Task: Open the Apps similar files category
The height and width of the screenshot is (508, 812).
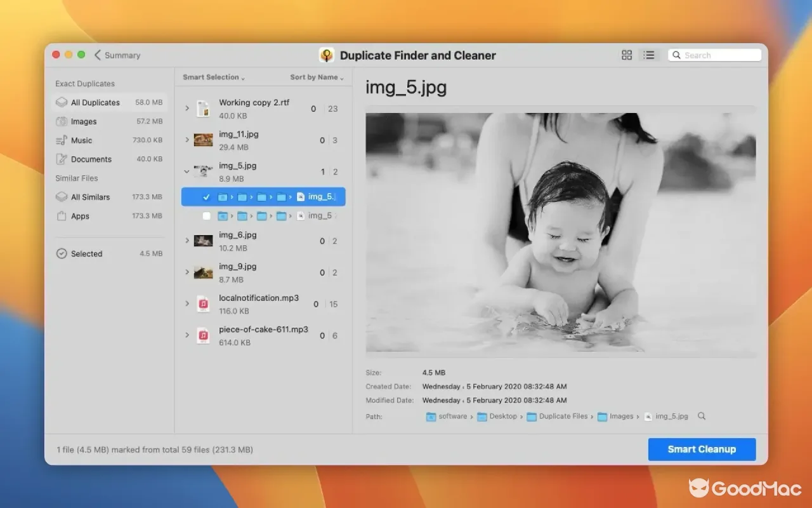Action: (x=109, y=216)
